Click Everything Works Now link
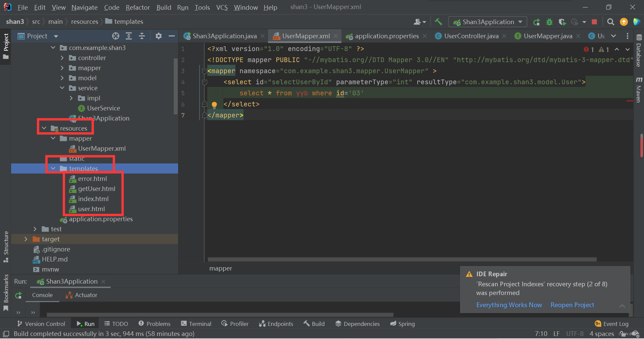The width and height of the screenshot is (644, 339). (x=509, y=305)
